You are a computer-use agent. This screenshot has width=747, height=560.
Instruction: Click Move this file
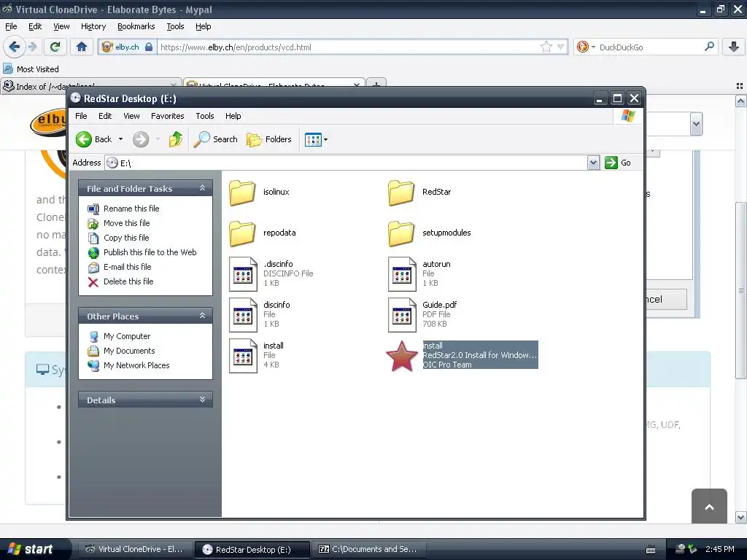tap(126, 223)
